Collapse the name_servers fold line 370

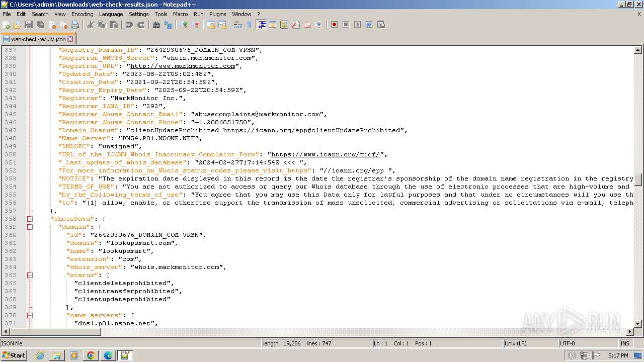click(x=30, y=315)
